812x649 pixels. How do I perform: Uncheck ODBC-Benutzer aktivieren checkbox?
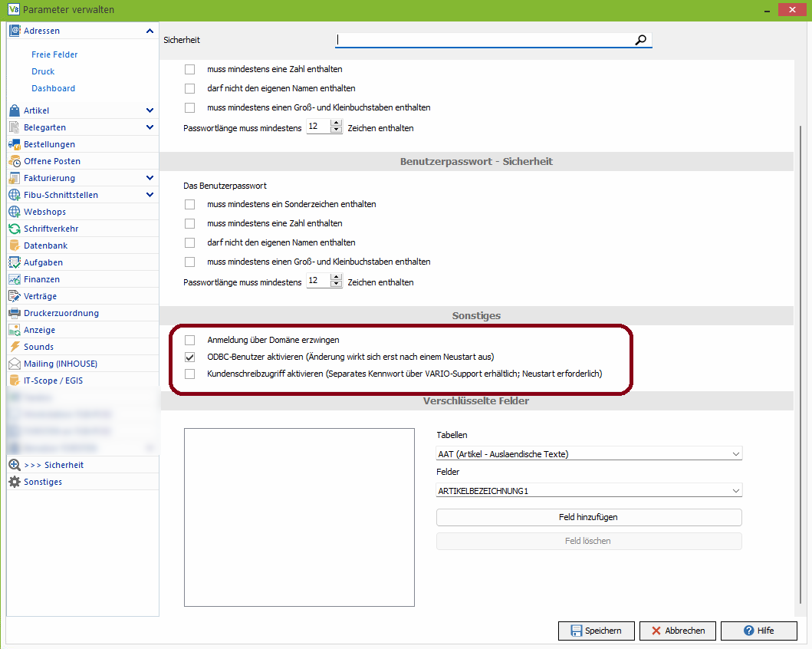click(x=190, y=357)
